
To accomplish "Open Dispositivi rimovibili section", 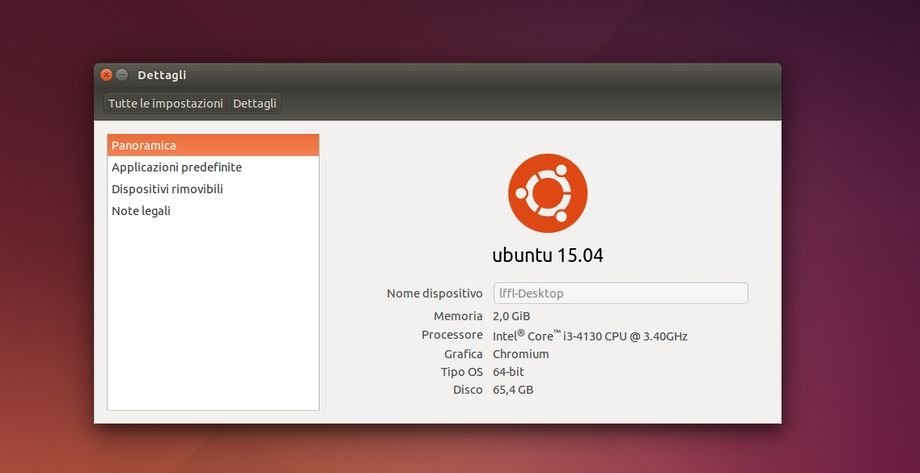I will coord(213,189).
